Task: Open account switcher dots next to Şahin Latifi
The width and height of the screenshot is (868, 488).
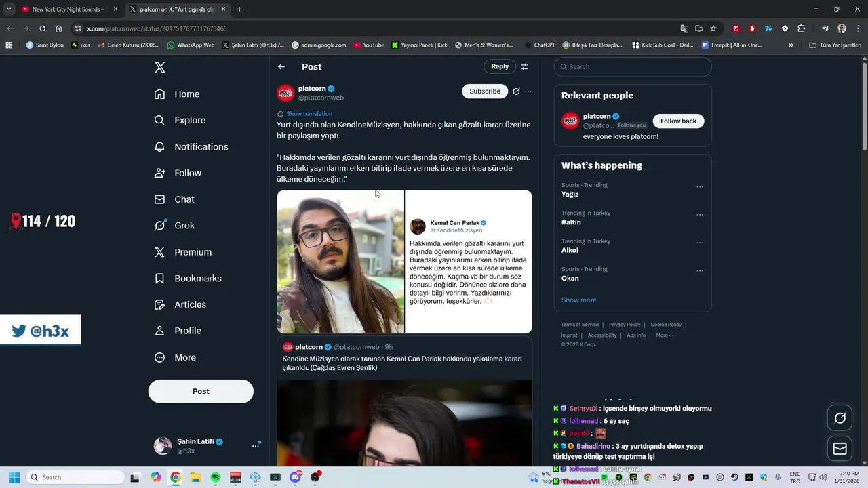Action: coord(256,446)
